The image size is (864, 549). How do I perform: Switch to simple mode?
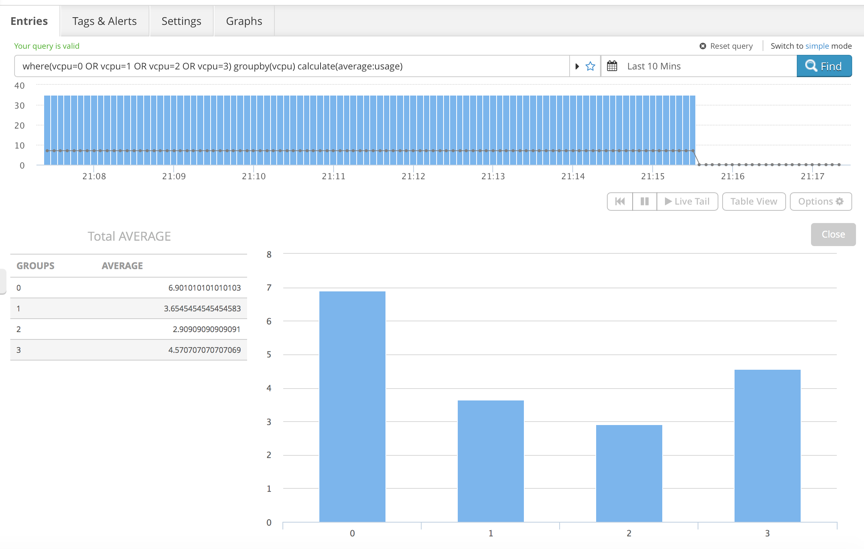tap(817, 46)
